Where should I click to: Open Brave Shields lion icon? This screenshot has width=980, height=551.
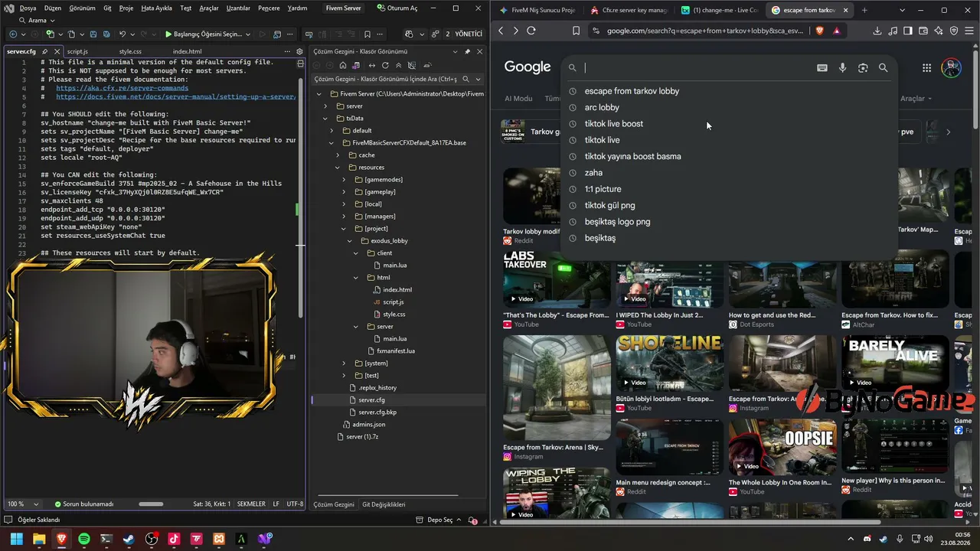pyautogui.click(x=820, y=31)
